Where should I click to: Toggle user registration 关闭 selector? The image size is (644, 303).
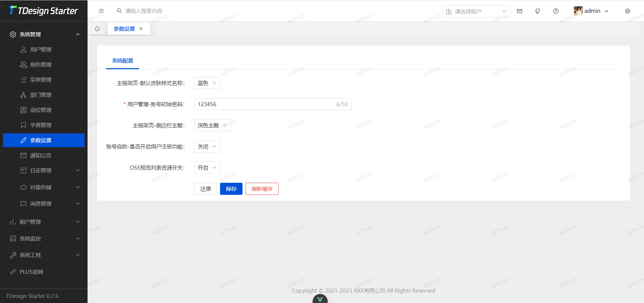[x=207, y=146]
